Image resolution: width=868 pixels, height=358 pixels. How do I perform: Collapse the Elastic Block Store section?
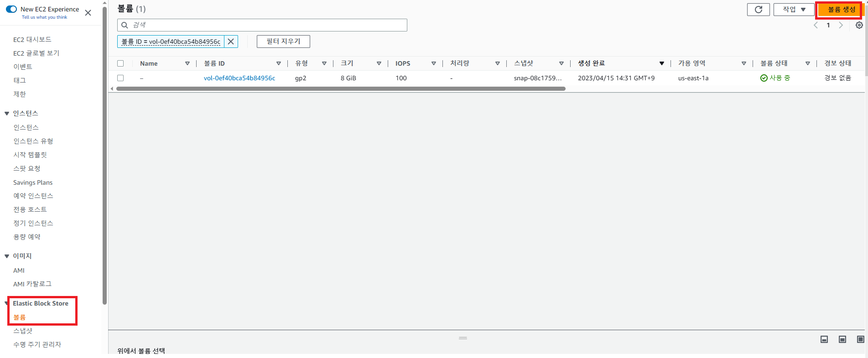(x=7, y=303)
